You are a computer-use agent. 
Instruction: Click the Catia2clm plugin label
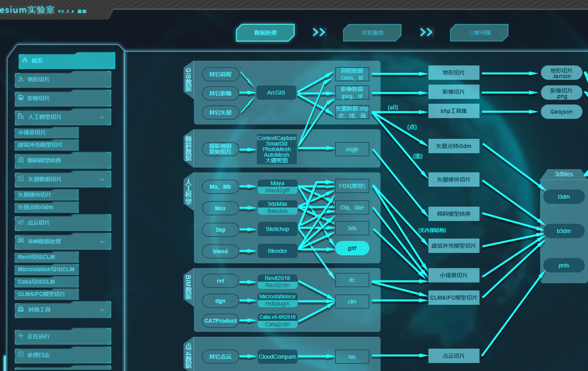pos(277,324)
